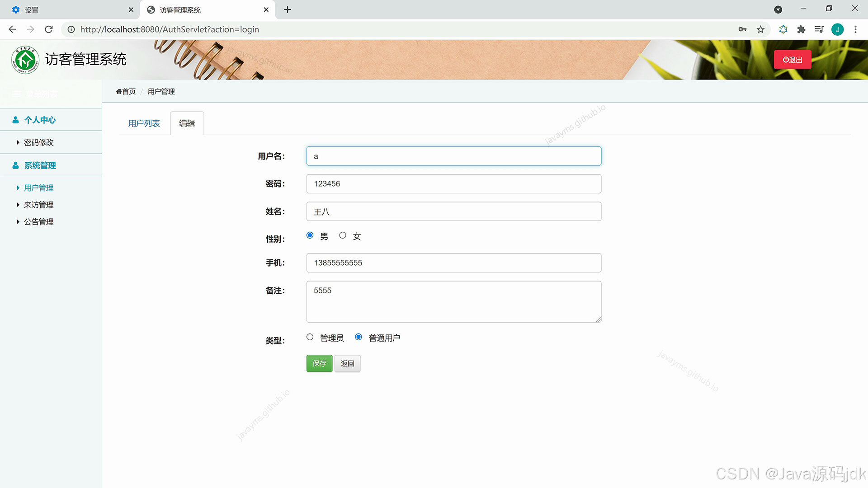The image size is (868, 488).
Task: Click the 用户管理 breadcrumb text
Action: (x=161, y=91)
